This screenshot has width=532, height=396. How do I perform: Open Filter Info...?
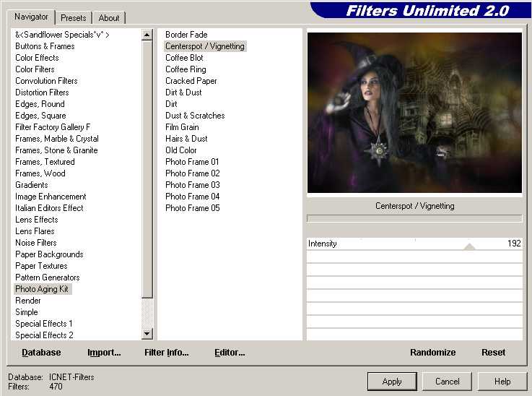pos(167,353)
